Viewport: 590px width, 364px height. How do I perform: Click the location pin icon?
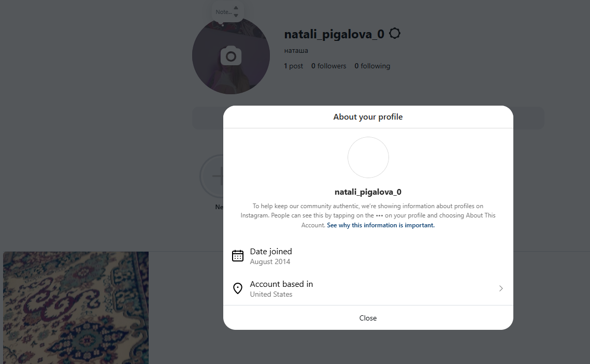click(237, 288)
